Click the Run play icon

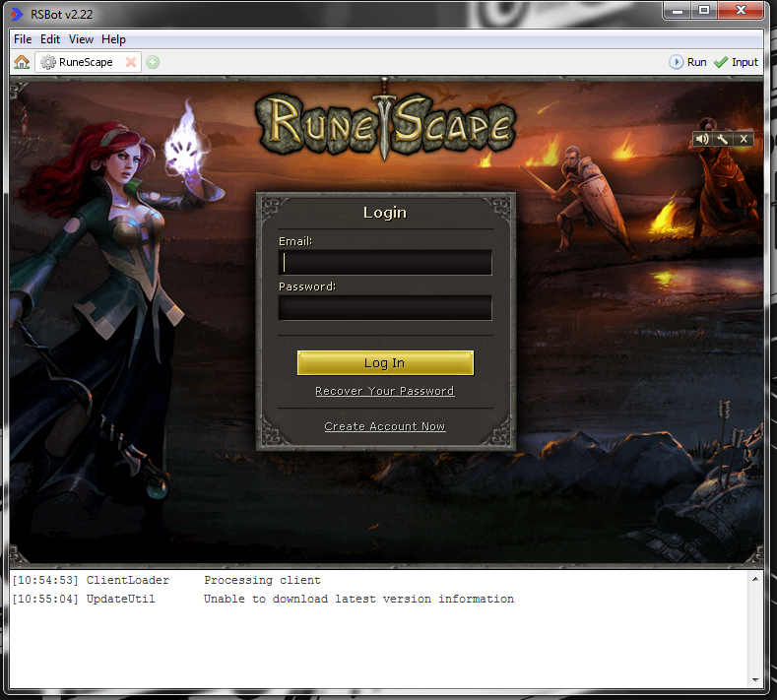point(676,62)
